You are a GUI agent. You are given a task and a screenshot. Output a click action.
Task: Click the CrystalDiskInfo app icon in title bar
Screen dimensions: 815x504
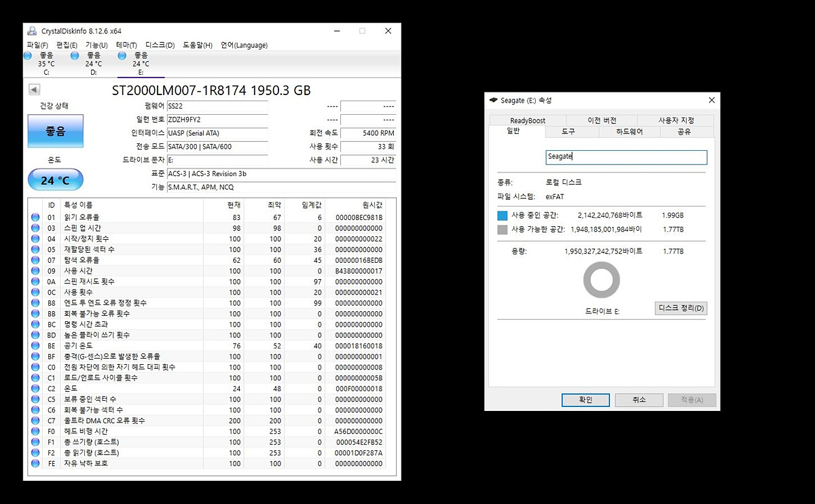click(x=32, y=31)
